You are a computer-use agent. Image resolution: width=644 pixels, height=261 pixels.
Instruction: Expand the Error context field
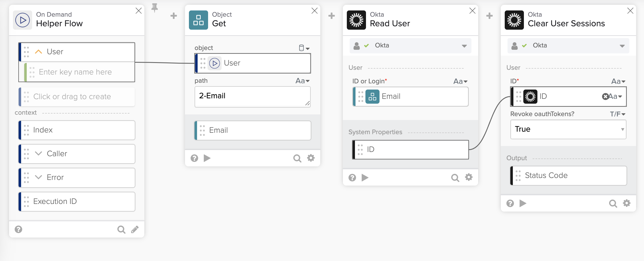(38, 177)
